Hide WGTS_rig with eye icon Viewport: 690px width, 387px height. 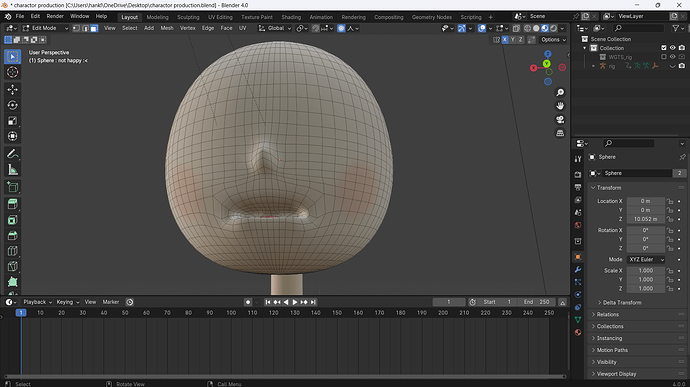point(672,57)
